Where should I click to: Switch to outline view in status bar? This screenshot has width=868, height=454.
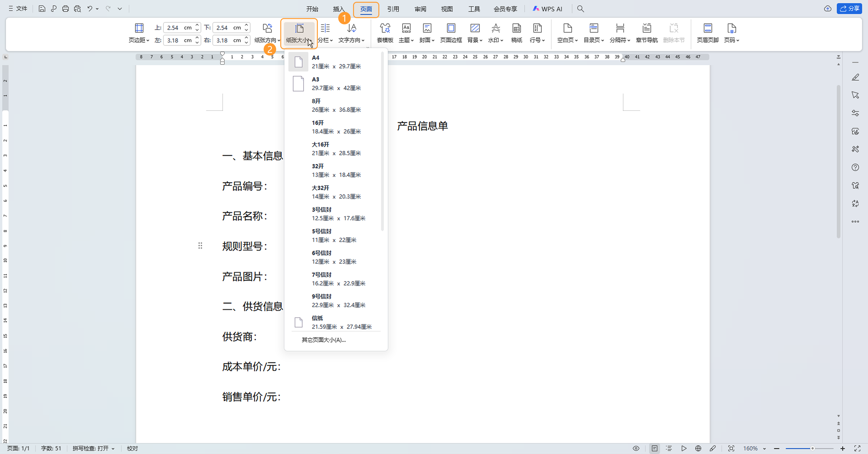[669, 448]
